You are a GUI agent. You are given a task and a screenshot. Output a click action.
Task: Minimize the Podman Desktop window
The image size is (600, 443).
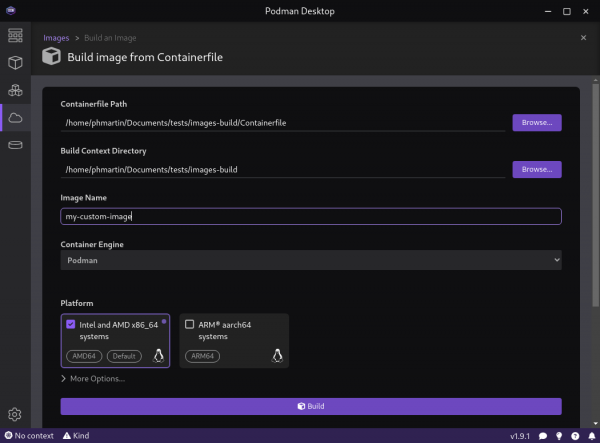coord(548,11)
